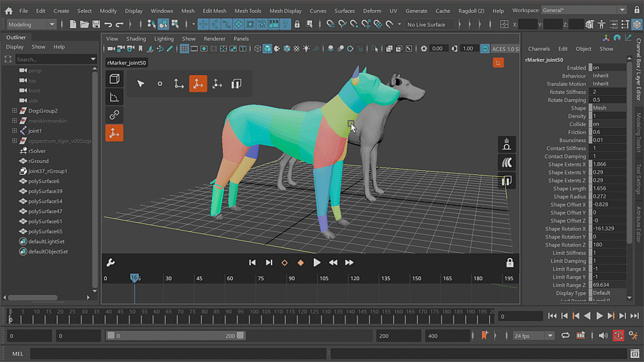Click the lock icon right of playback controls

(x=510, y=263)
